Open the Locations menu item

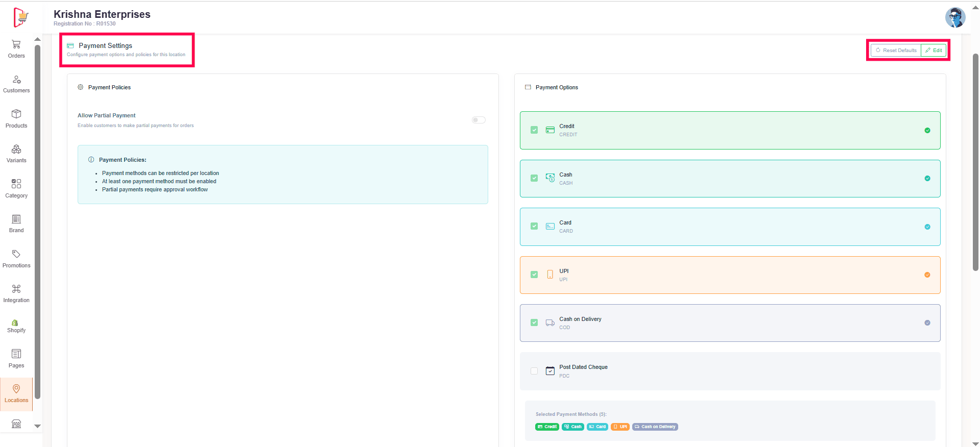[16, 393]
